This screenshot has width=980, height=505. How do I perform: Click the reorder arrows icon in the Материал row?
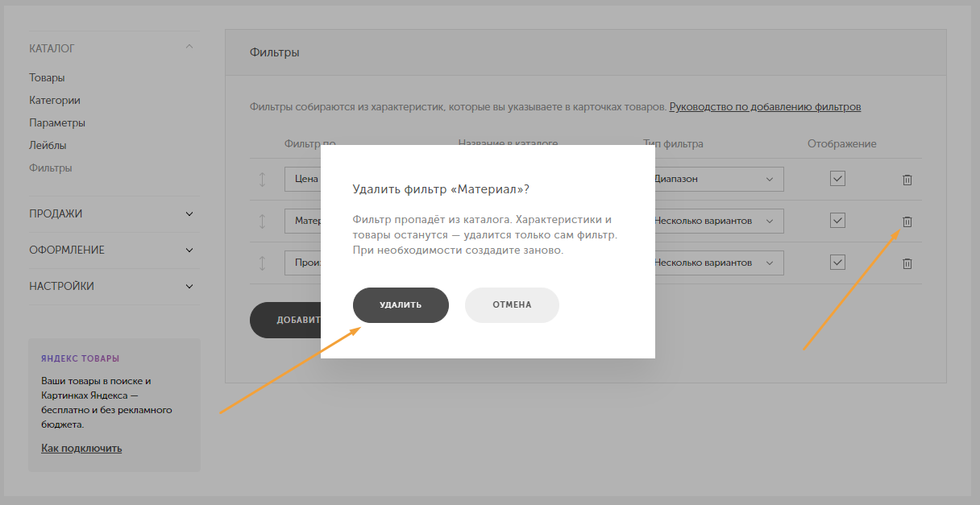(262, 221)
